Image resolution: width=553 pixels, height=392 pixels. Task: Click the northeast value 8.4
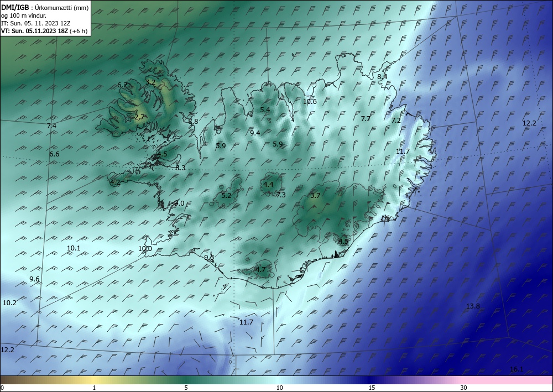point(382,76)
